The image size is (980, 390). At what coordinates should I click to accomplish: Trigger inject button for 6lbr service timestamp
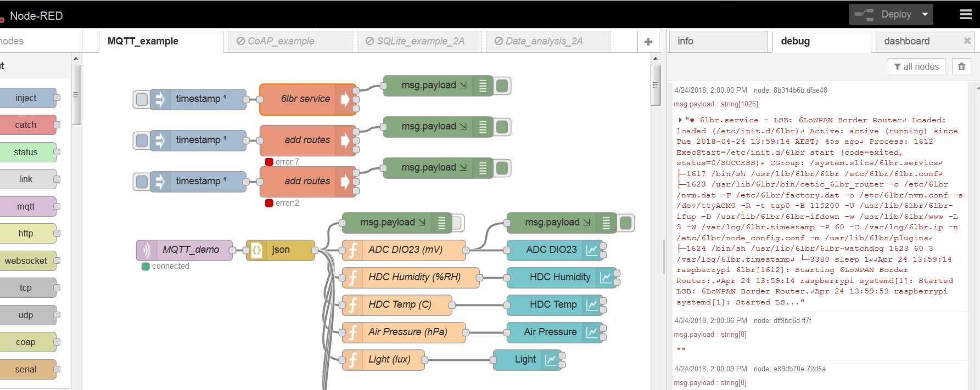tap(142, 99)
